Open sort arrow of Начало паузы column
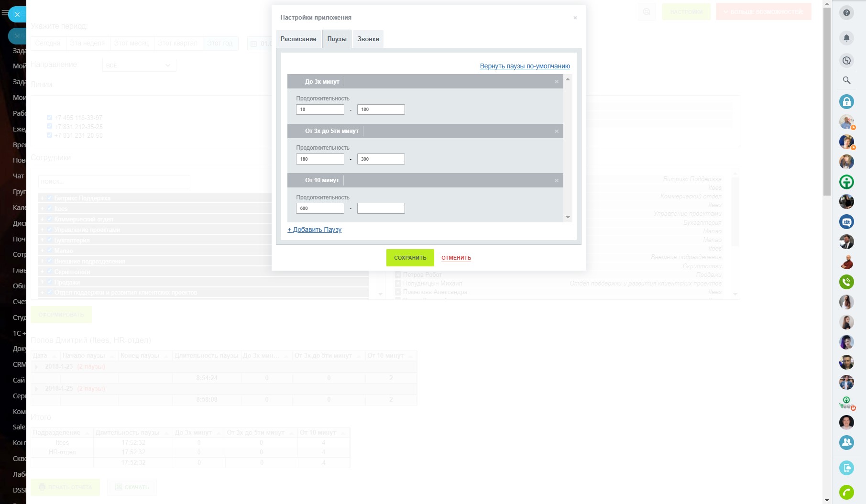 click(112, 356)
